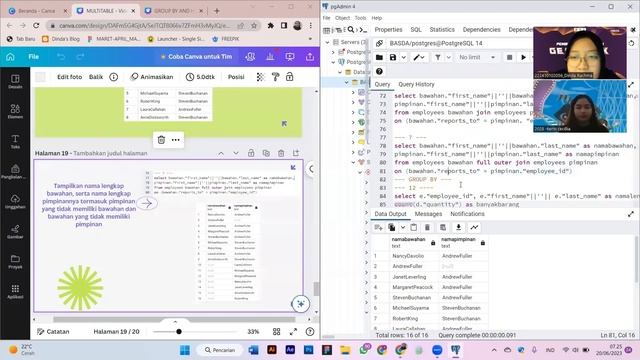Open Canva analytics chart icon
The height and width of the screenshot is (360, 640).
[x=270, y=57]
